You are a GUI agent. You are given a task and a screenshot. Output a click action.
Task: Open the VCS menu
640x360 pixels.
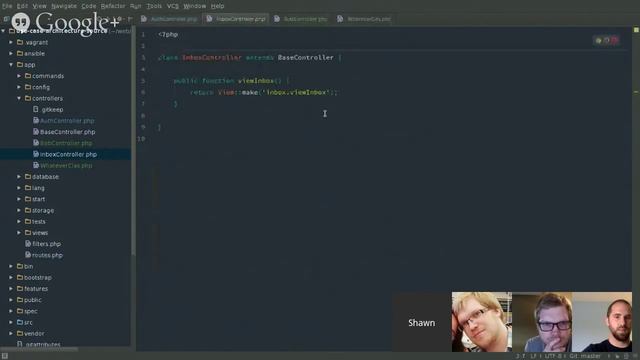pos(173,6)
